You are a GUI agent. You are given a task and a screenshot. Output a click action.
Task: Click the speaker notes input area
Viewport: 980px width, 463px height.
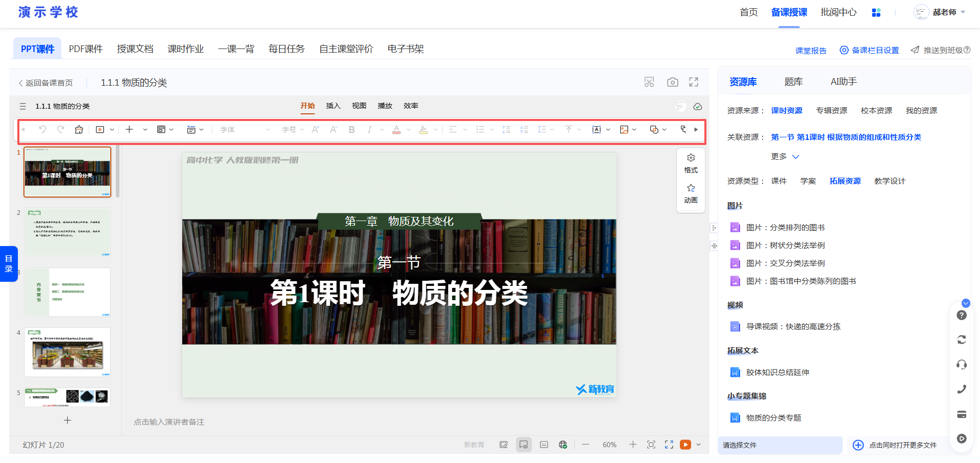(x=169, y=422)
